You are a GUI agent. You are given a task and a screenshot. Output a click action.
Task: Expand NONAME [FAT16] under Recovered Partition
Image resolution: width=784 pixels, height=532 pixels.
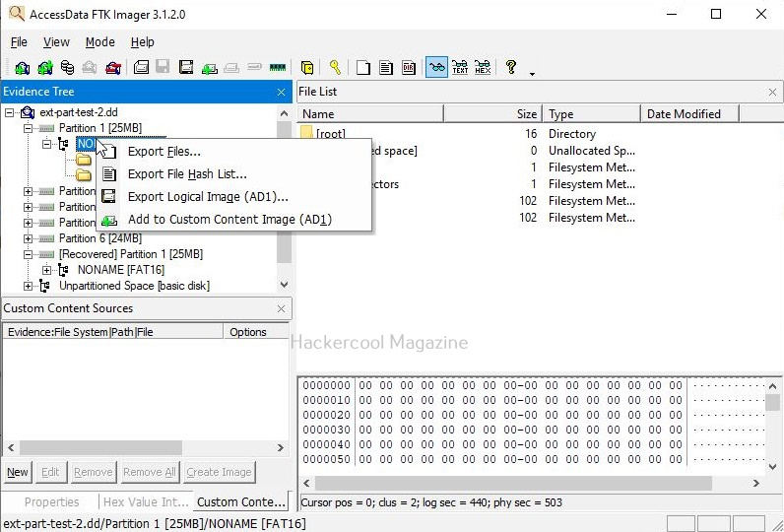(x=46, y=270)
